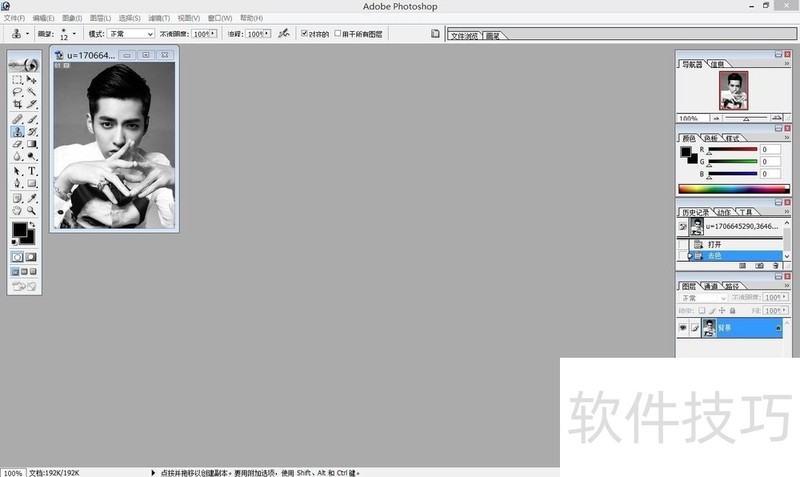This screenshot has width=800, height=477.
Task: Open the File (文件) menu
Action: tap(14, 18)
